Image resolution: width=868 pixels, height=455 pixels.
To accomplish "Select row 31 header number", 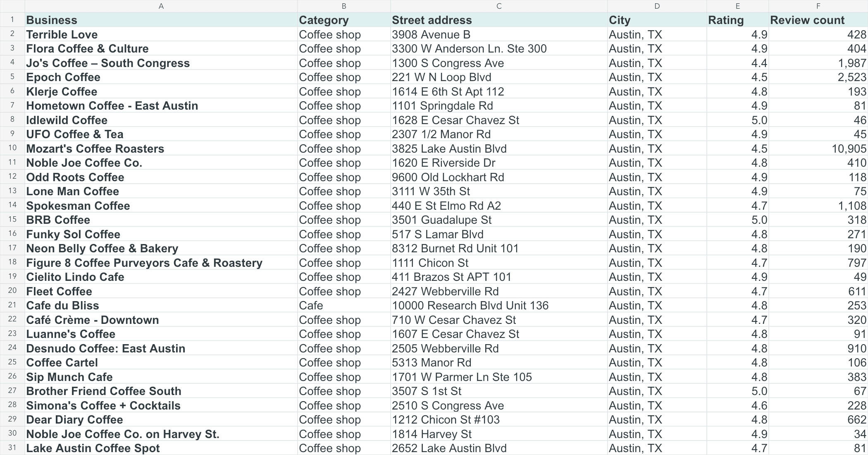I will pos(12,448).
